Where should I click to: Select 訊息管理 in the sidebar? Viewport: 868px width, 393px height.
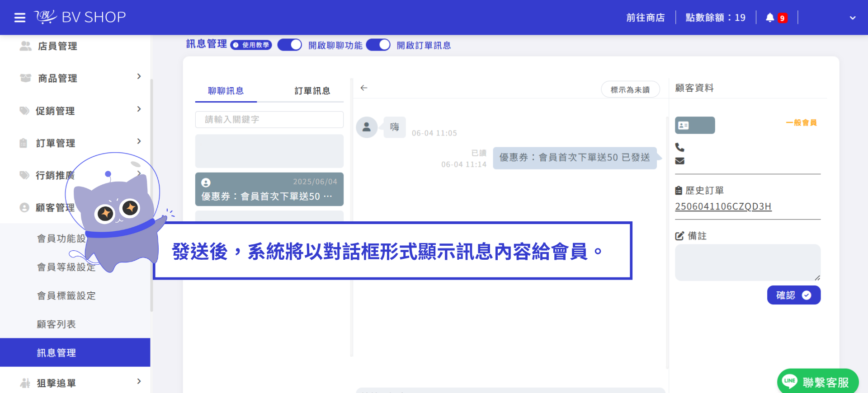pyautogui.click(x=75, y=352)
